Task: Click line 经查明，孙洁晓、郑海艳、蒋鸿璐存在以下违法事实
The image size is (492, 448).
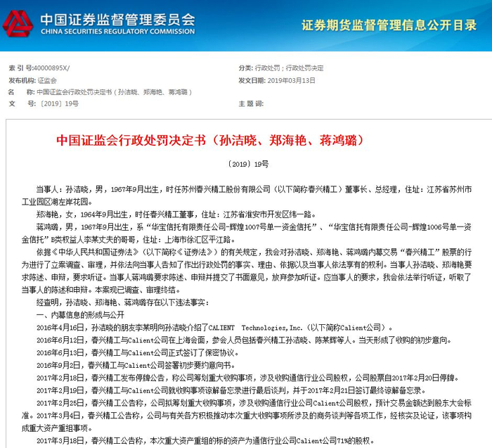Action: click(x=123, y=302)
